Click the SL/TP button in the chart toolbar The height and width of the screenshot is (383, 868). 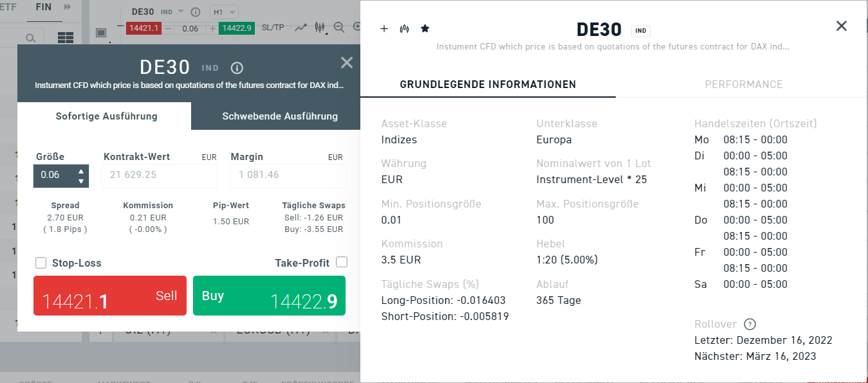pos(273,28)
